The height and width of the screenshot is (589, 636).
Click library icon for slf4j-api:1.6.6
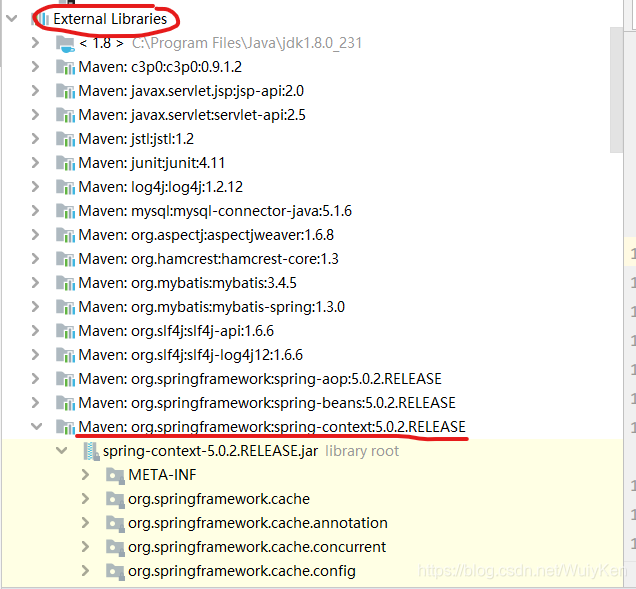pyautogui.click(x=65, y=331)
